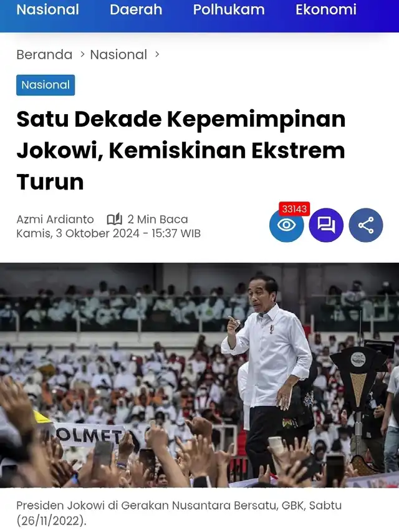Open the article headline about Jokowi
The width and height of the screenshot is (399, 532).
click(181, 150)
